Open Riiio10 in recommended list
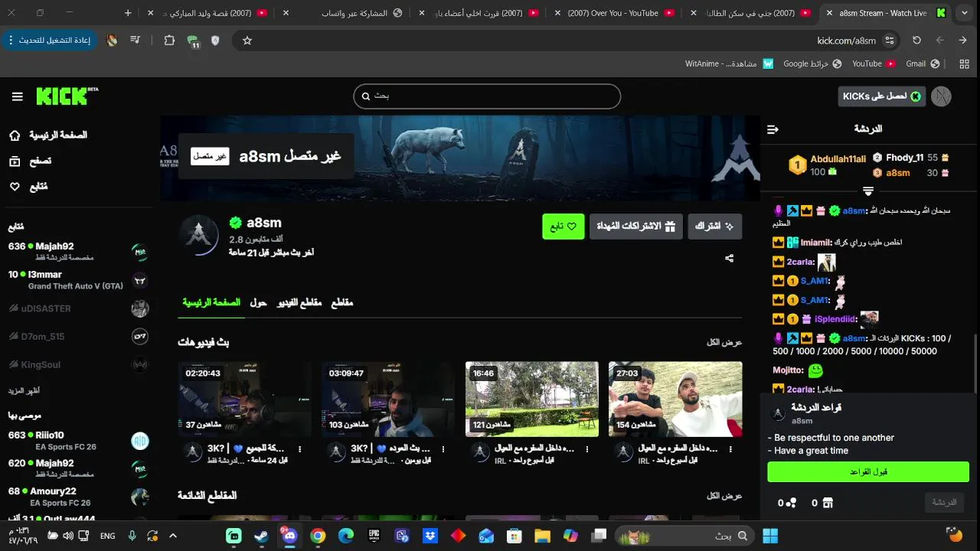Viewport: 980px width, 551px height. tap(78, 441)
